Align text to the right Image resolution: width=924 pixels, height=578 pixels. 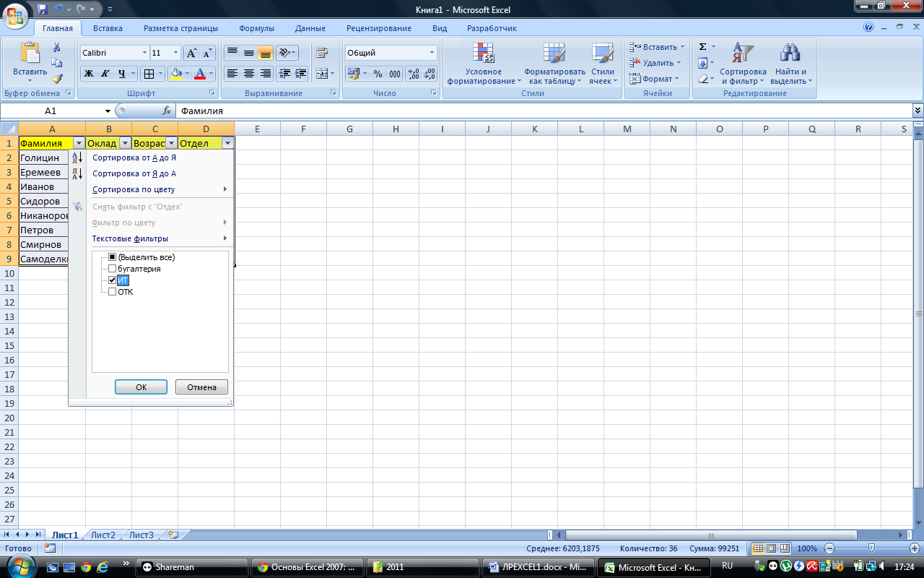(x=266, y=74)
